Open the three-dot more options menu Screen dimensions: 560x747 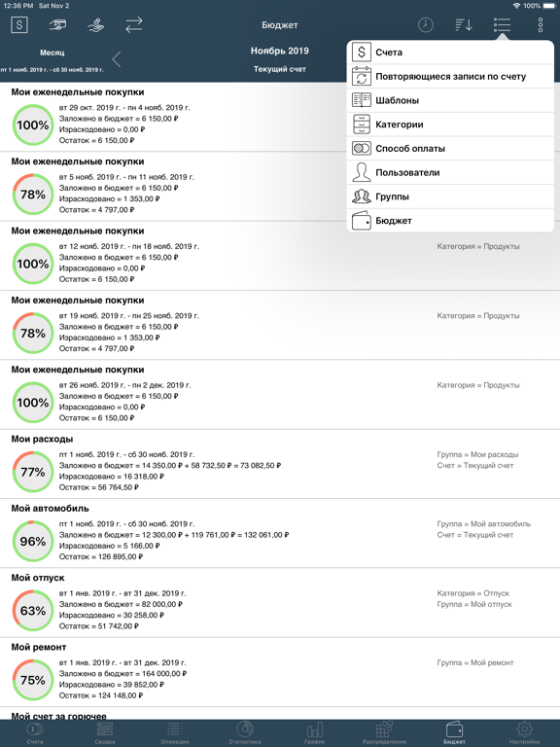(x=540, y=24)
